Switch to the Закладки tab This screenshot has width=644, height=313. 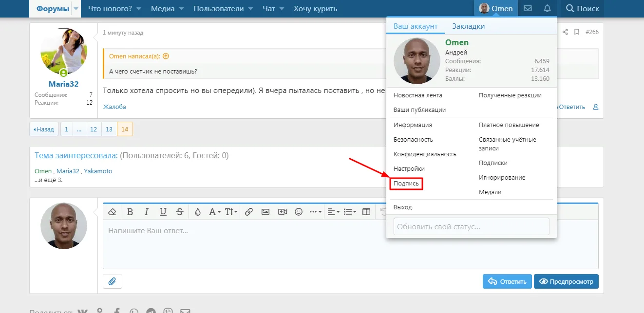point(468,26)
